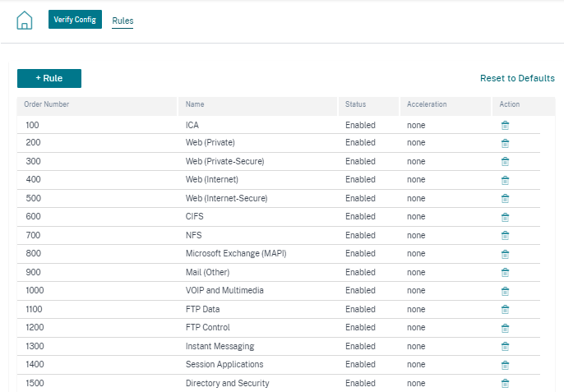Image resolution: width=564 pixels, height=392 pixels.
Task: Open the FTP Control rule name
Action: coord(207,327)
